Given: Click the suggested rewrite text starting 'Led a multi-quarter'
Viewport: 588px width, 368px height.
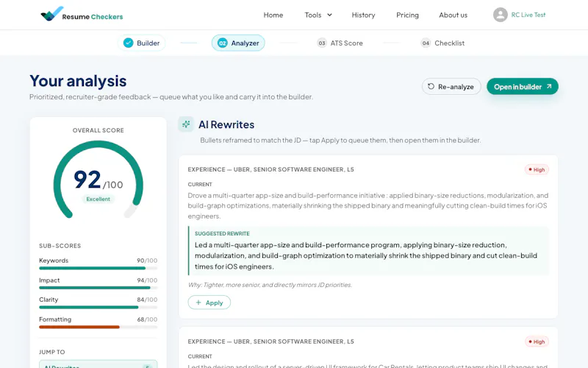Looking at the screenshot, I should [366, 255].
